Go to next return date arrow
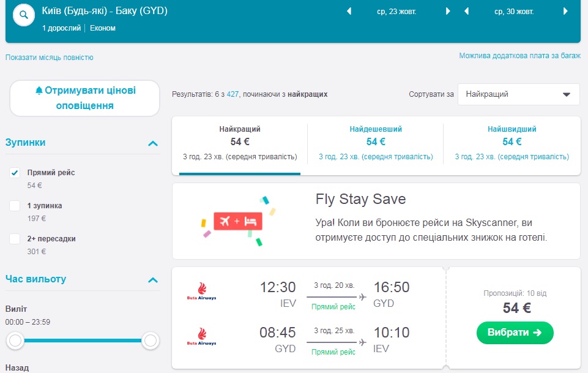Viewport: 588px width, 373px height. [565, 12]
